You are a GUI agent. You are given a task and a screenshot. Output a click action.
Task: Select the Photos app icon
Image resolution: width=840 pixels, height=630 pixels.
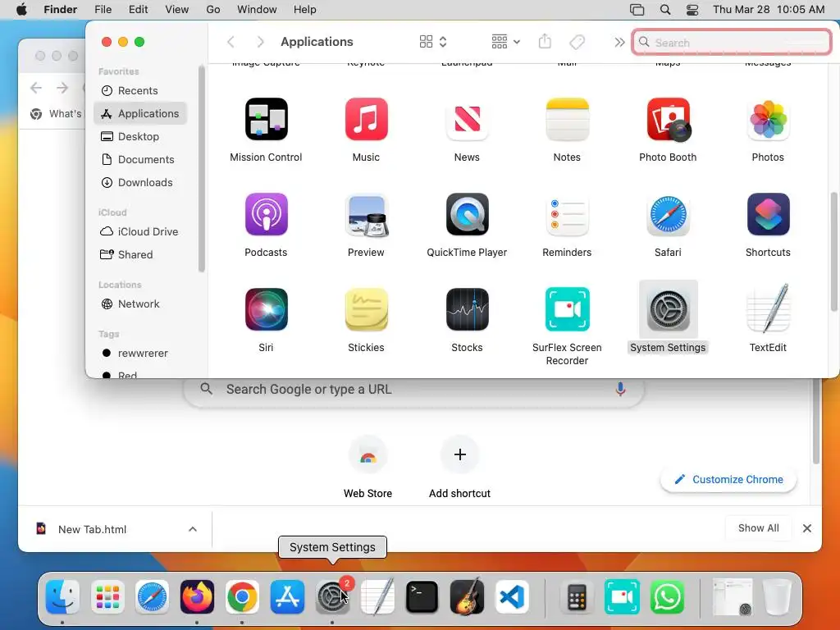tap(768, 119)
